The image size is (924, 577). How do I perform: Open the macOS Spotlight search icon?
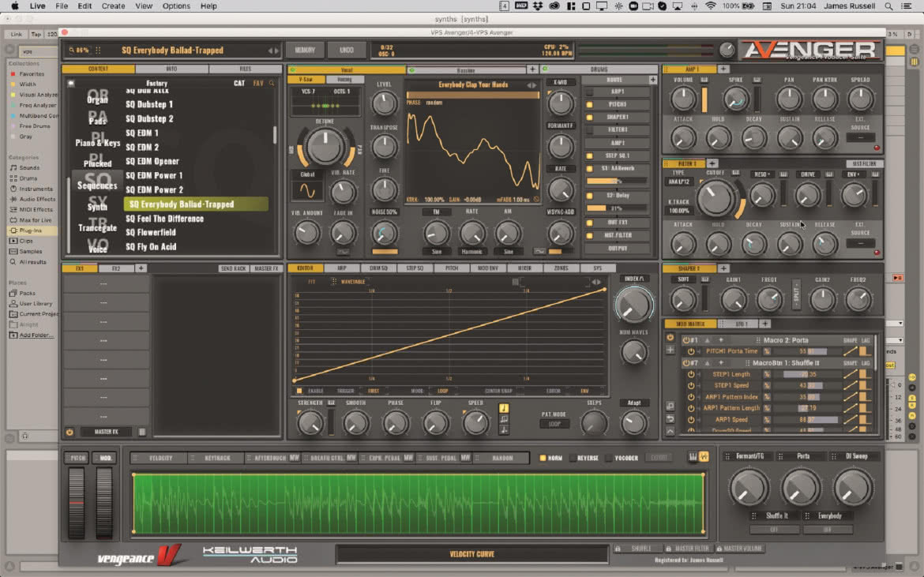(888, 6)
